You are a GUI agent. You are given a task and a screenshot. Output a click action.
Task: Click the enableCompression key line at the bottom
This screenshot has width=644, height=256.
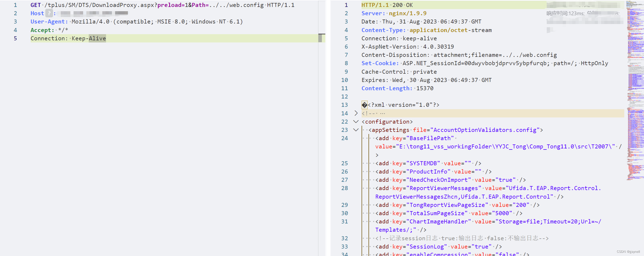pos(452,254)
